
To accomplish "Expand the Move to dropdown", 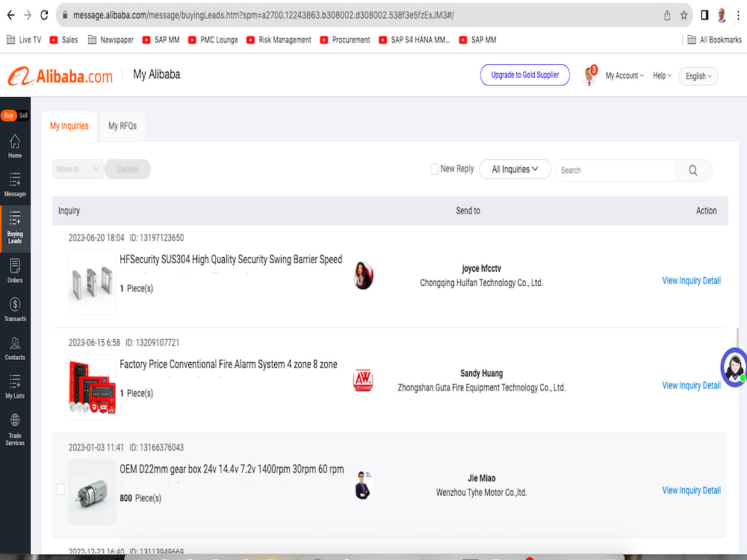I will (x=78, y=169).
